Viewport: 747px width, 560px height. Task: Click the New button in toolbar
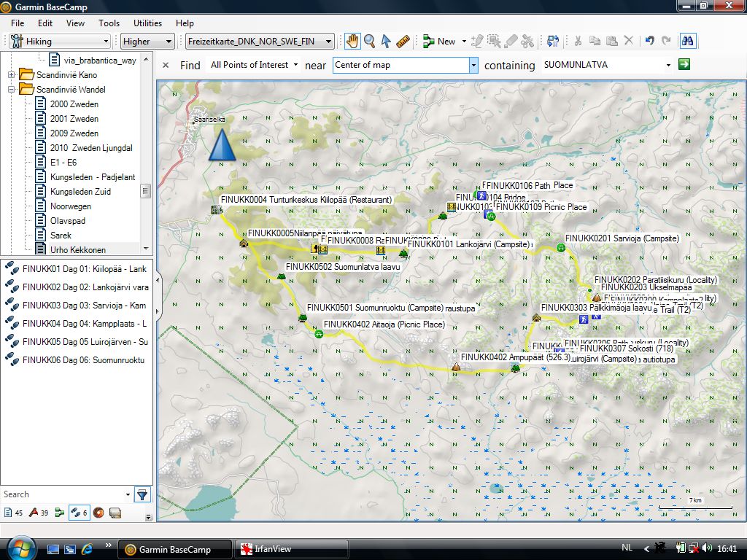coord(440,42)
